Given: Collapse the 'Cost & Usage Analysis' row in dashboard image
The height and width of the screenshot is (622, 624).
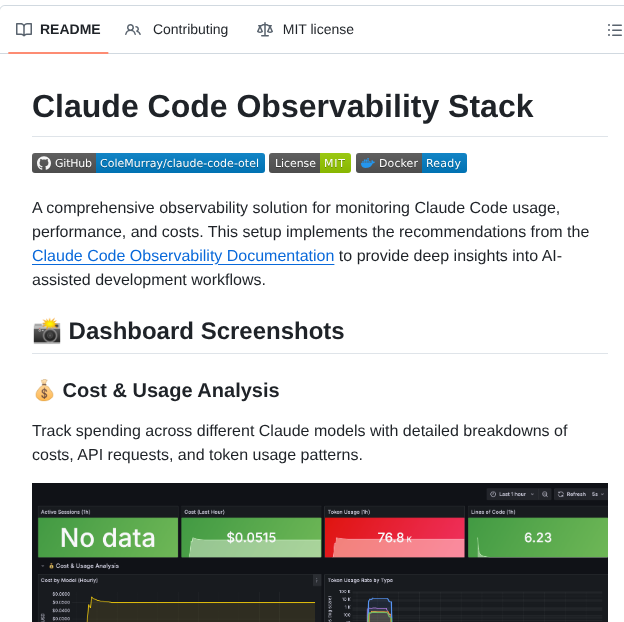Looking at the screenshot, I should (x=43, y=566).
